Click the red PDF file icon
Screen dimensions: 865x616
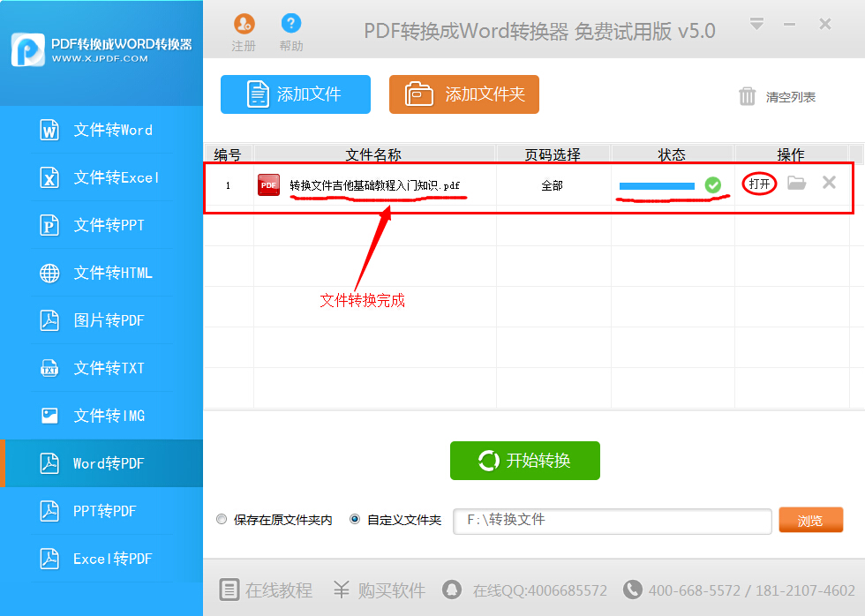[x=268, y=184]
